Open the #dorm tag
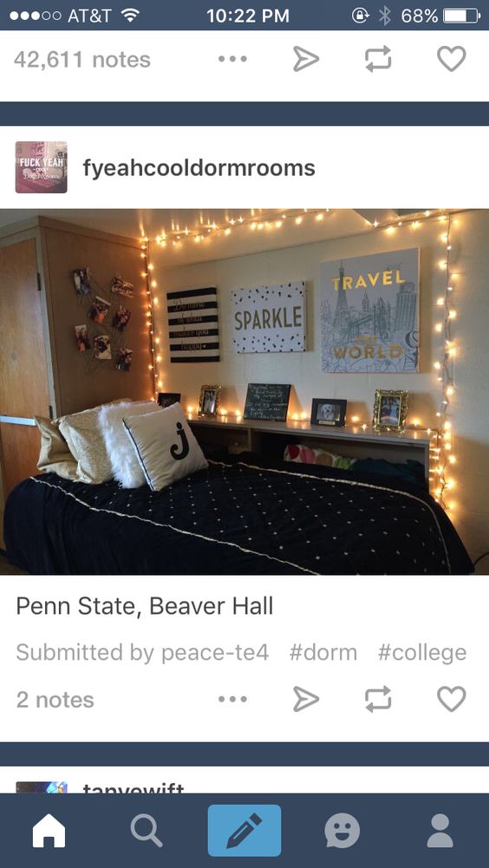The image size is (489, 868). 323,652
